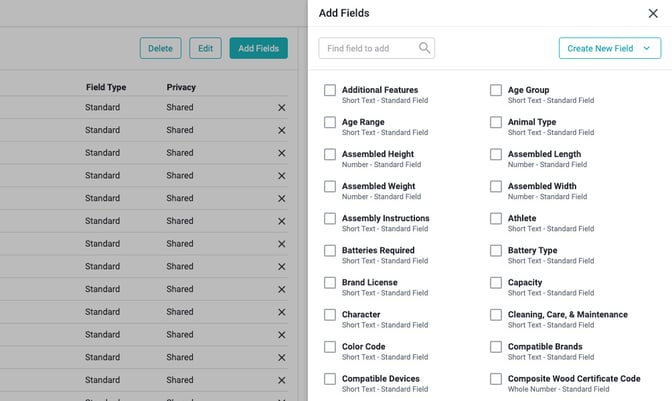Focus the Find field to add input
Viewport: 672px width, 401px height.
click(368, 48)
